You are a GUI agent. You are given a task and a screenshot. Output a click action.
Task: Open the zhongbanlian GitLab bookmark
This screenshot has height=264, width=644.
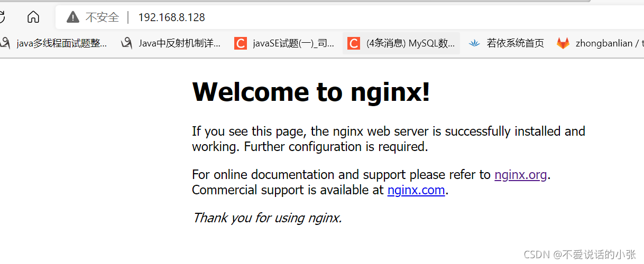[600, 43]
